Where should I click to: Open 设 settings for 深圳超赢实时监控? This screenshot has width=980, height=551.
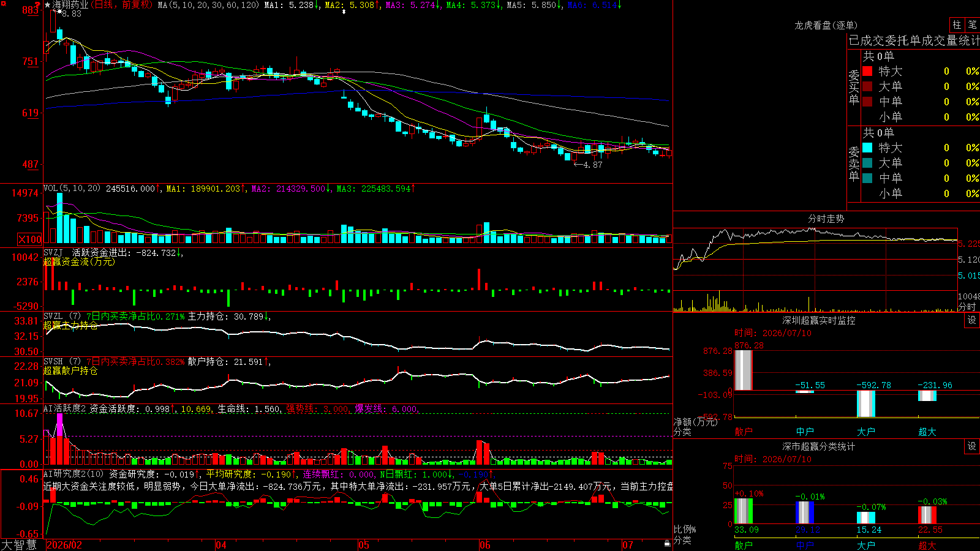[x=972, y=320]
